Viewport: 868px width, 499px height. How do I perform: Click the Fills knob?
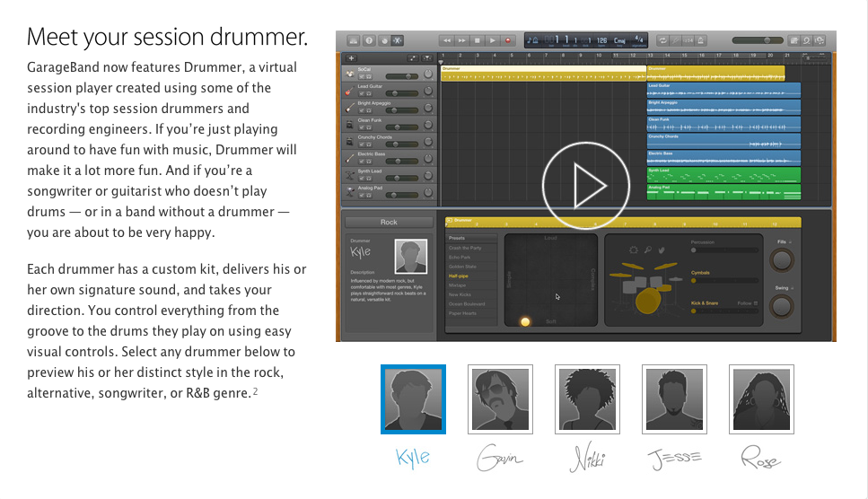pyautogui.click(x=782, y=260)
